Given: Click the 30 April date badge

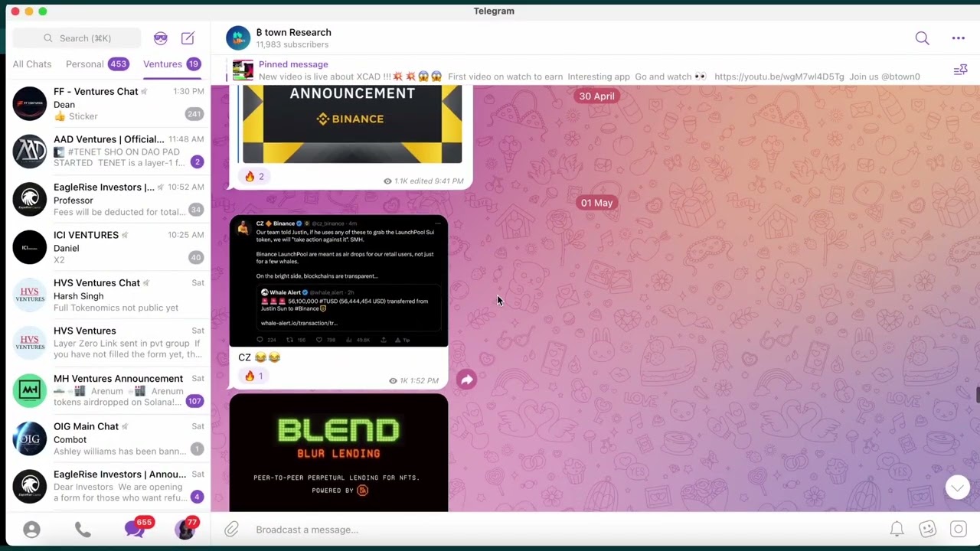Looking at the screenshot, I should (x=596, y=96).
